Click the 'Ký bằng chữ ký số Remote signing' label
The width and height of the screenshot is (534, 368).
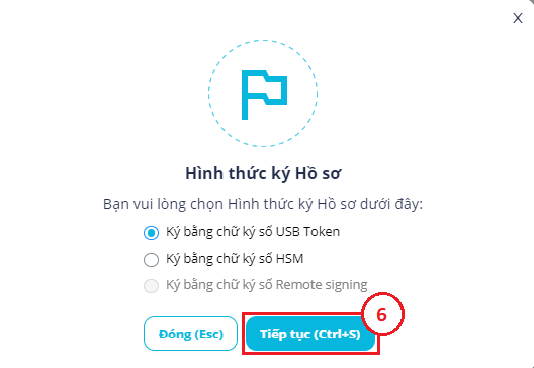click(x=267, y=285)
